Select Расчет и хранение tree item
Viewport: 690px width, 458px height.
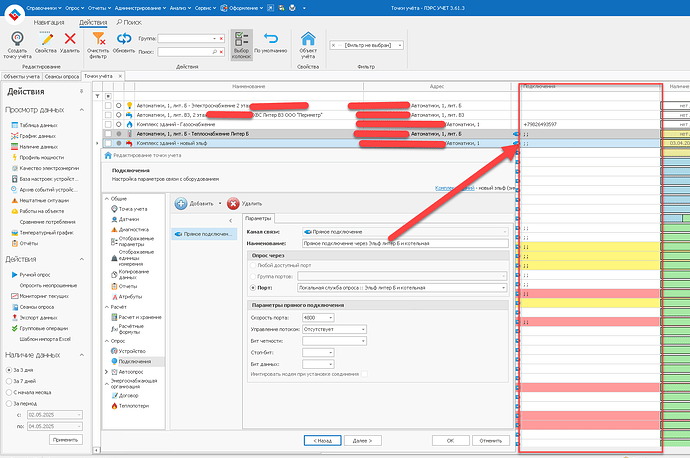click(x=136, y=317)
